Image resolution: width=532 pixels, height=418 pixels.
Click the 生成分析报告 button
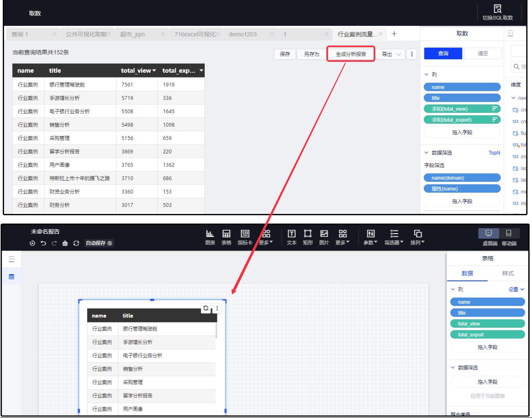pyautogui.click(x=351, y=54)
